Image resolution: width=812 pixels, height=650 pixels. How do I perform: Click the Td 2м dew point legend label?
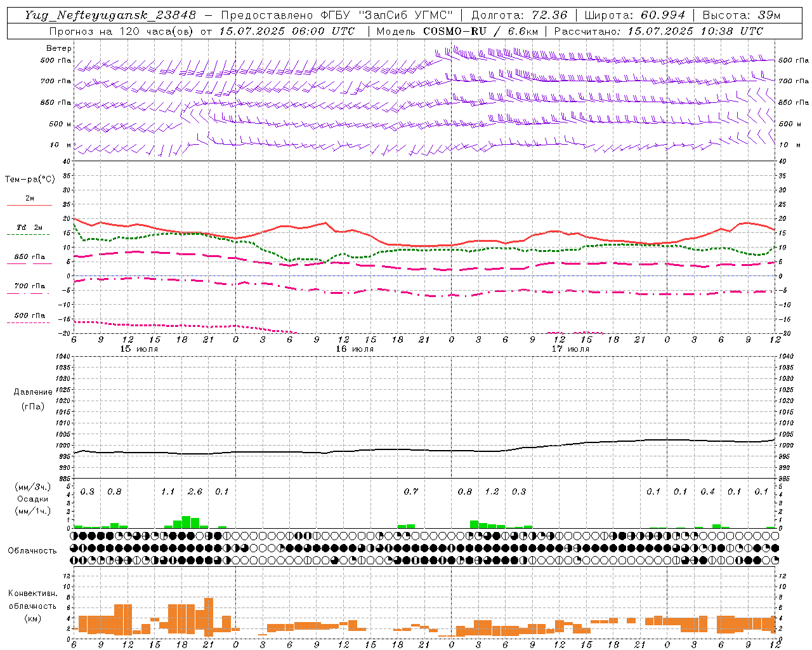pyautogui.click(x=30, y=227)
